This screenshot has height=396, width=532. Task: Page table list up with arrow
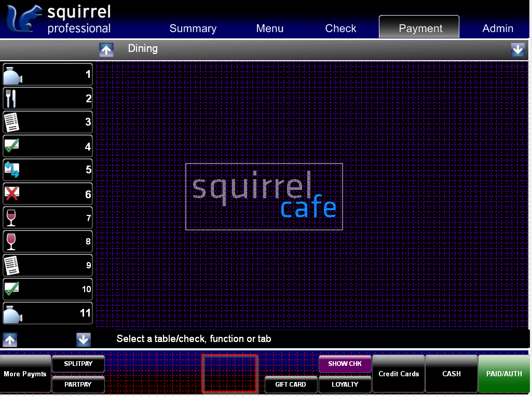click(10, 339)
